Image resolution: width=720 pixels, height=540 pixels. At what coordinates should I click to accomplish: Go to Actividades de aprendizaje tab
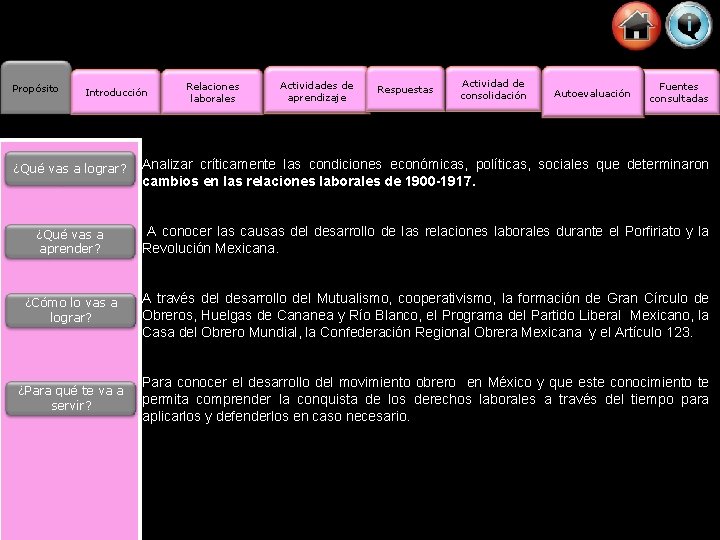316,90
